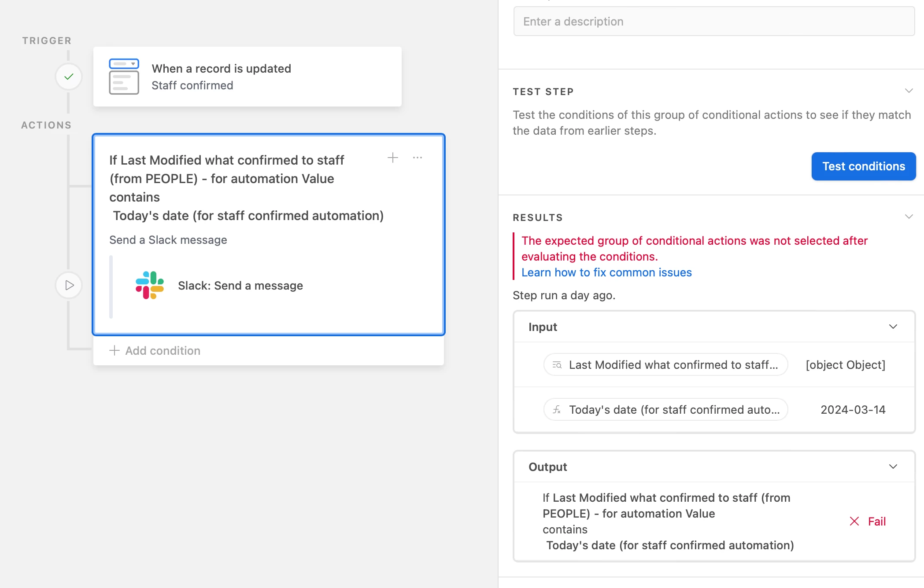Click the green checkmark trigger status circle

[69, 77]
